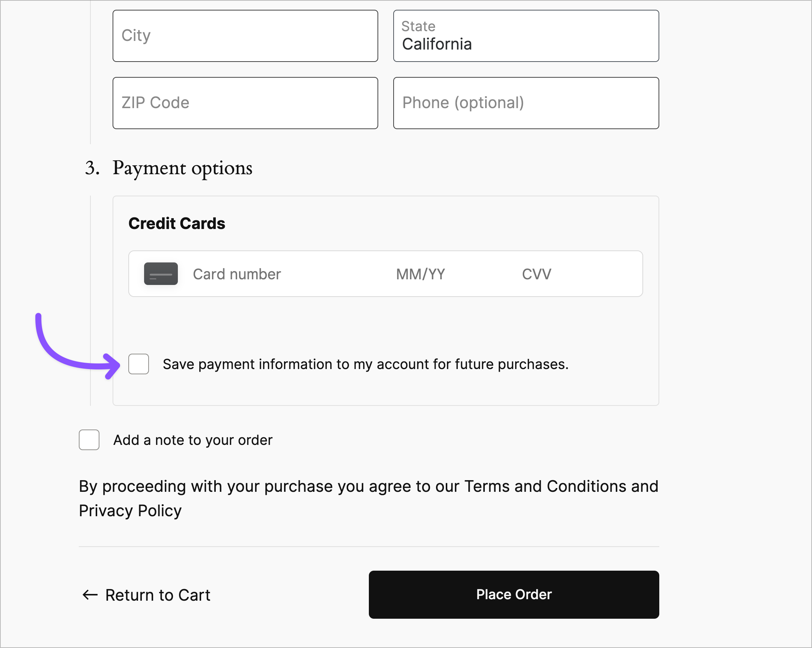Return to Cart from checkout
This screenshot has width=812, height=648.
click(x=158, y=595)
